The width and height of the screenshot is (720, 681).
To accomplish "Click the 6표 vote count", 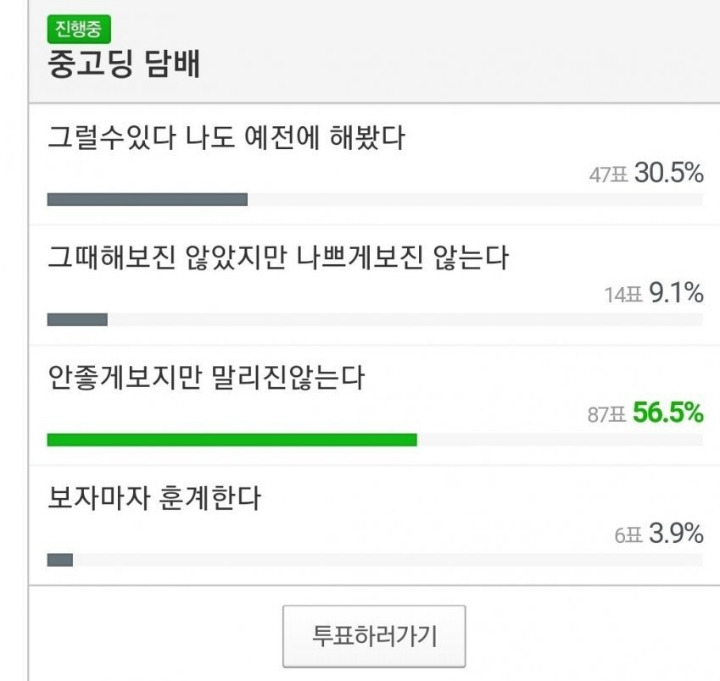I will 628,535.
